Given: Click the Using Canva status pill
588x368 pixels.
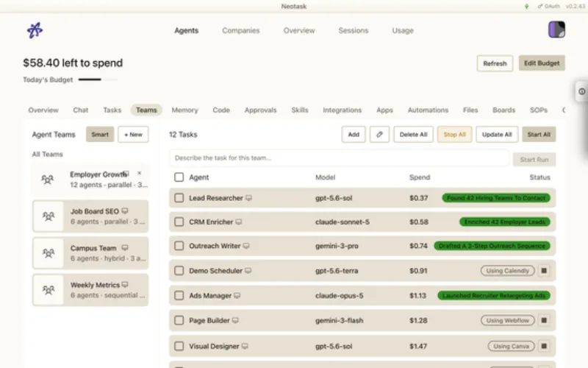Looking at the screenshot, I should (x=511, y=346).
